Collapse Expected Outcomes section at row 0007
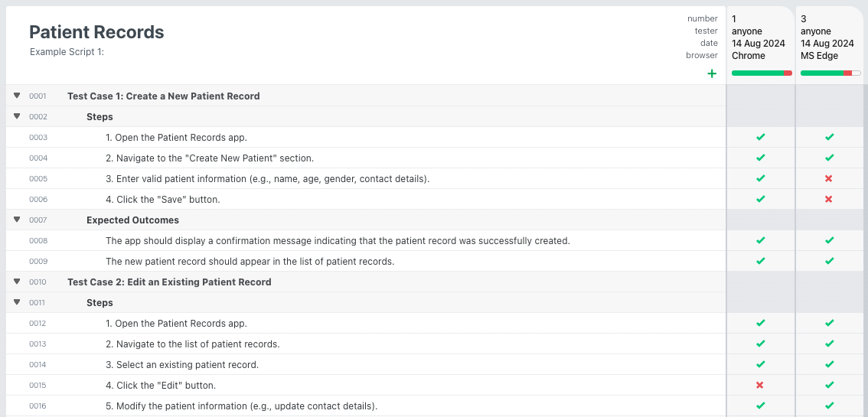The height and width of the screenshot is (417, 868). pyautogui.click(x=17, y=220)
